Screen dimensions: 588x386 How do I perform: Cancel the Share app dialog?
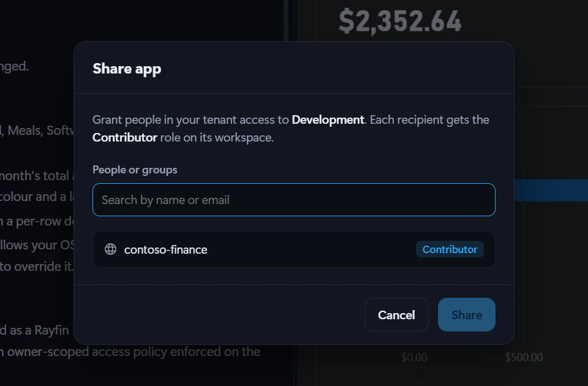(396, 315)
